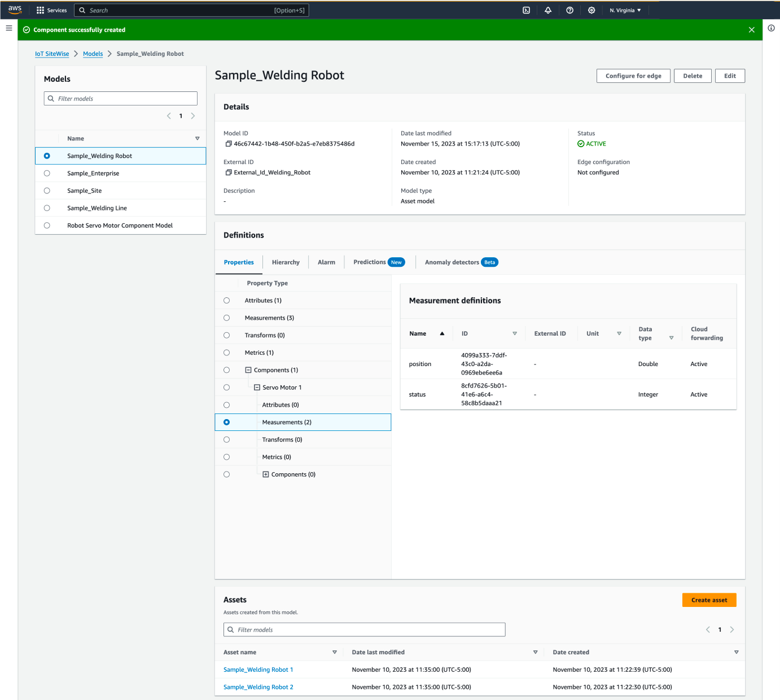Open the account settings gear icon

pos(591,10)
